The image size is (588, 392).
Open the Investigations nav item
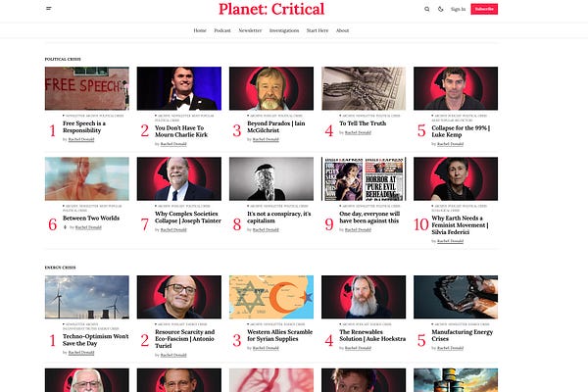pos(284,30)
